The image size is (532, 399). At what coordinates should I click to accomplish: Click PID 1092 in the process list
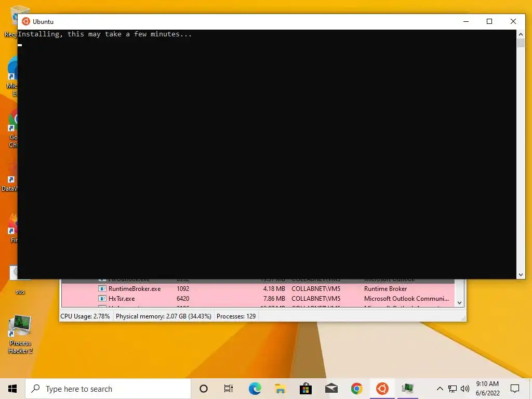click(x=183, y=289)
